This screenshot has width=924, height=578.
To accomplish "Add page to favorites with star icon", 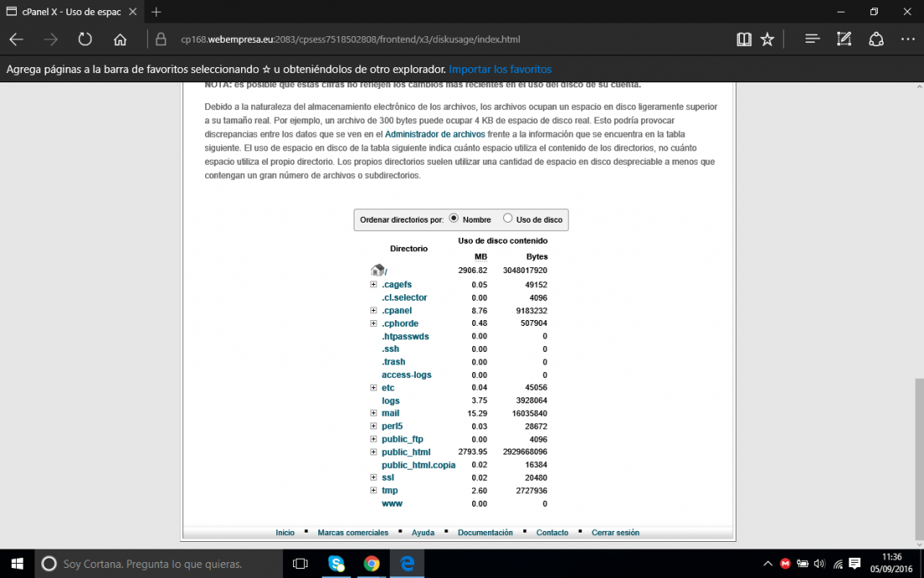I will [x=767, y=39].
